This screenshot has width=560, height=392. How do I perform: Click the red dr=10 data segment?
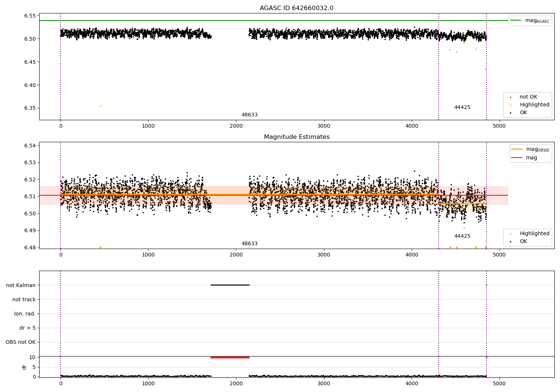coord(230,357)
